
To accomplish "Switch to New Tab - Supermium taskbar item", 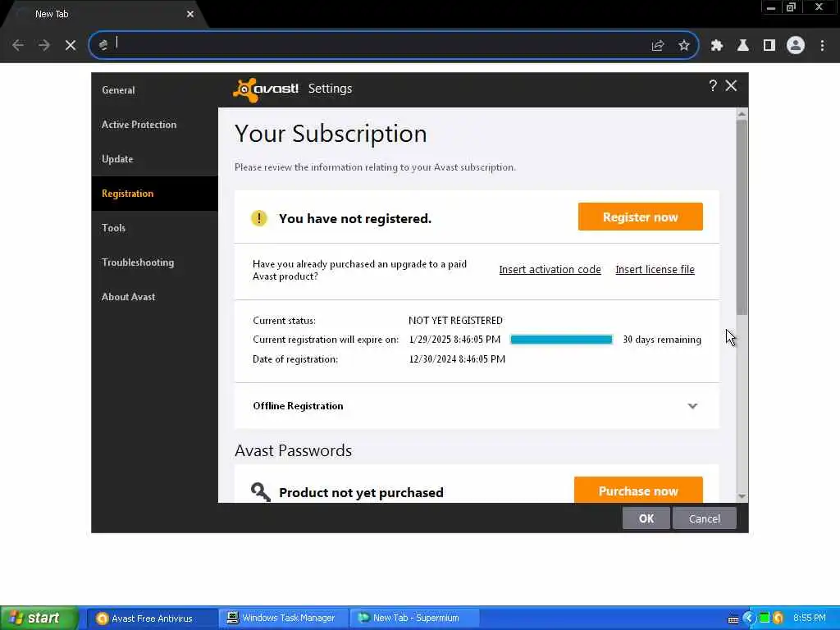I will pos(414,619).
